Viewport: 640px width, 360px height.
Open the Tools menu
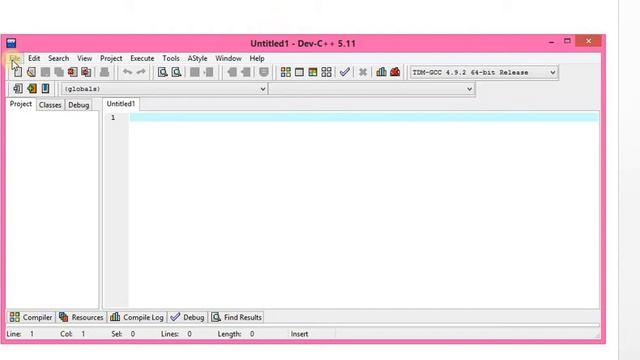pos(171,58)
